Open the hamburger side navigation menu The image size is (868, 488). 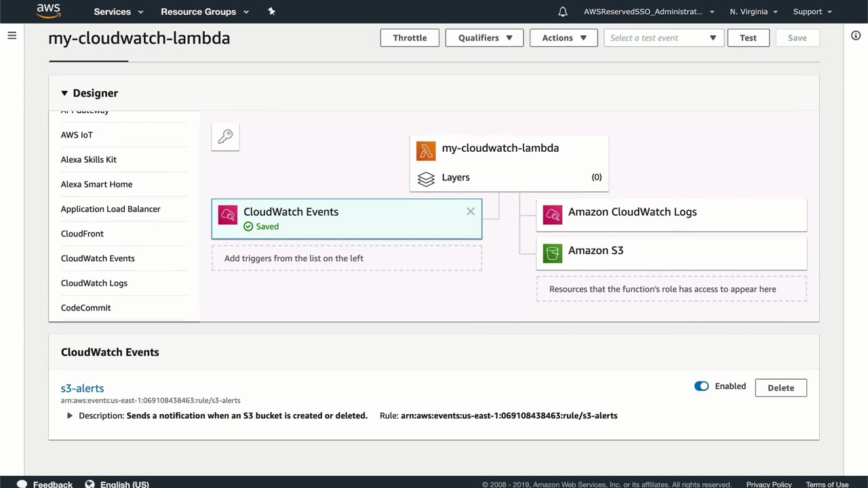(x=12, y=35)
